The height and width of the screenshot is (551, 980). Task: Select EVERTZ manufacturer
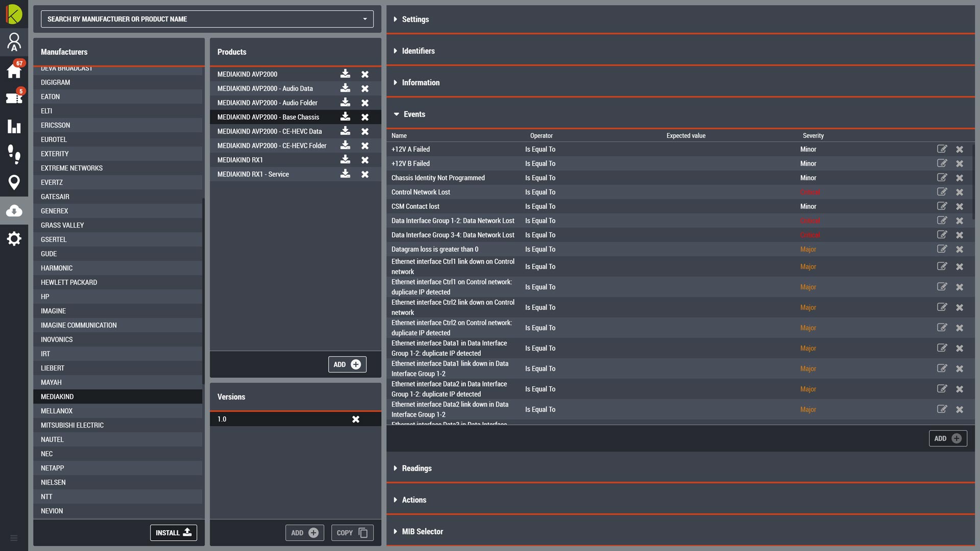coord(118,182)
